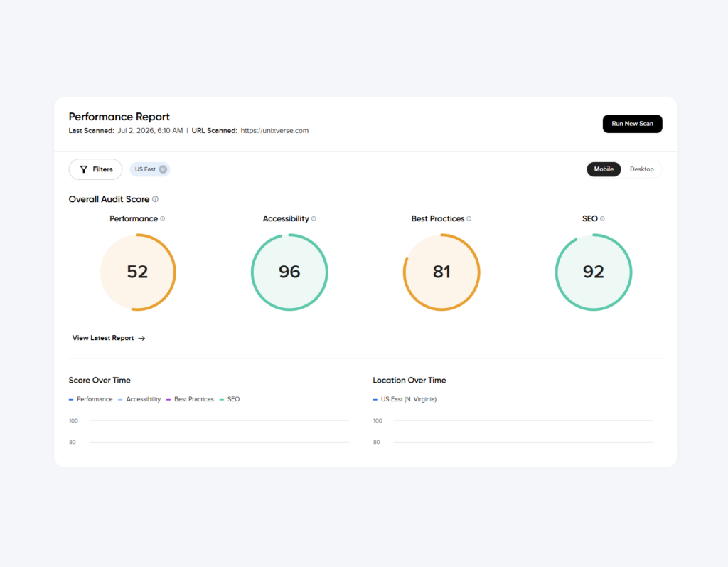
Task: Click the arrow beside View Latest Report
Action: [141, 339]
